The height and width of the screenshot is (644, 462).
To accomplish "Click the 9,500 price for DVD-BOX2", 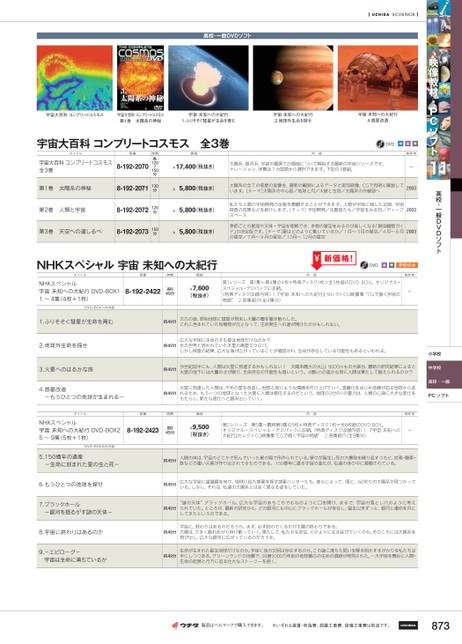I will coord(200,430).
